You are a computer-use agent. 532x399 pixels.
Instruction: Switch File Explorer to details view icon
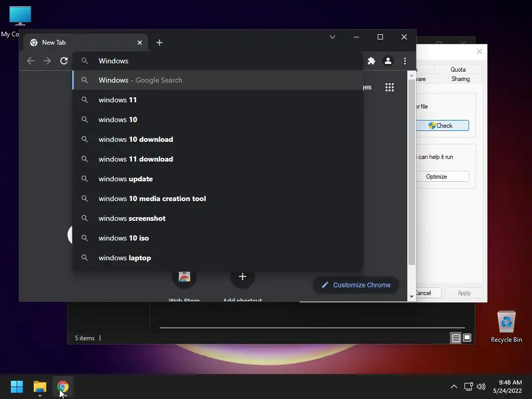(x=456, y=338)
